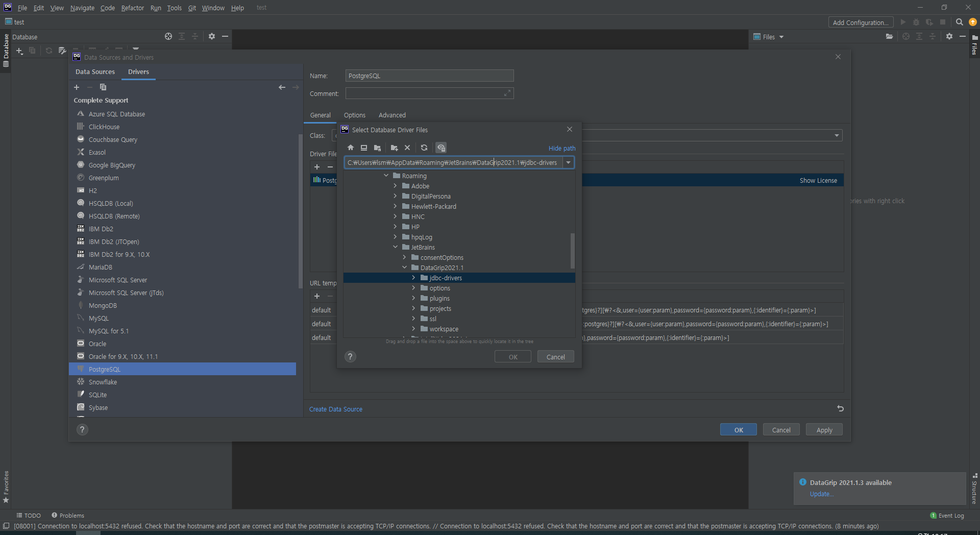980x535 pixels.
Task: Click Add Configuration button
Action: point(861,22)
